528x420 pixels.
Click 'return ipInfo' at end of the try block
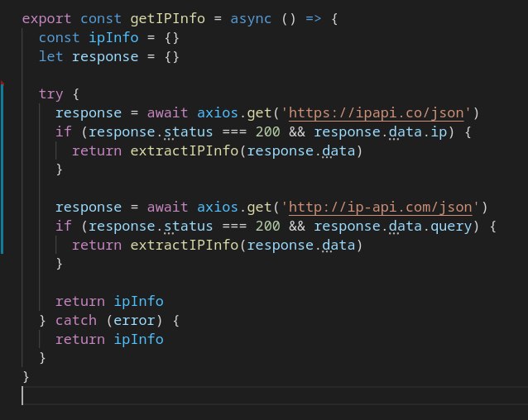point(109,301)
